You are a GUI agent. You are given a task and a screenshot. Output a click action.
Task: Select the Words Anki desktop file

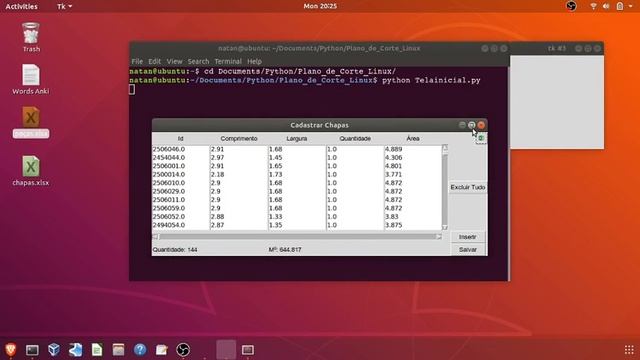[31, 80]
